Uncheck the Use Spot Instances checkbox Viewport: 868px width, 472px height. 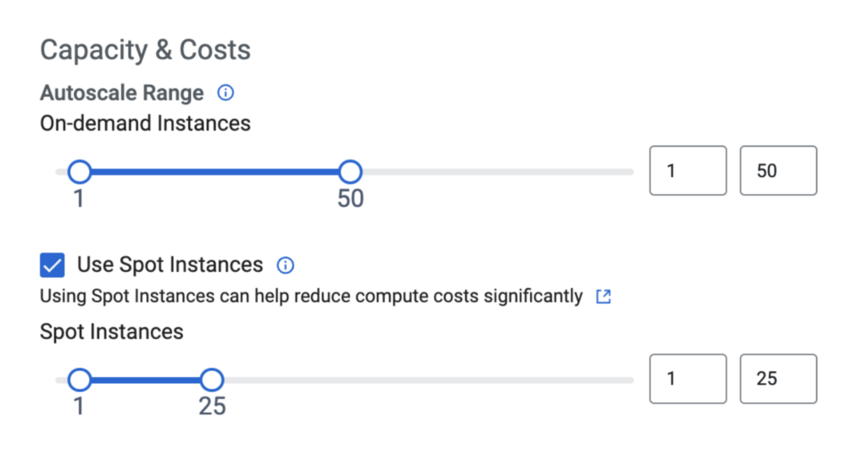click(x=53, y=265)
